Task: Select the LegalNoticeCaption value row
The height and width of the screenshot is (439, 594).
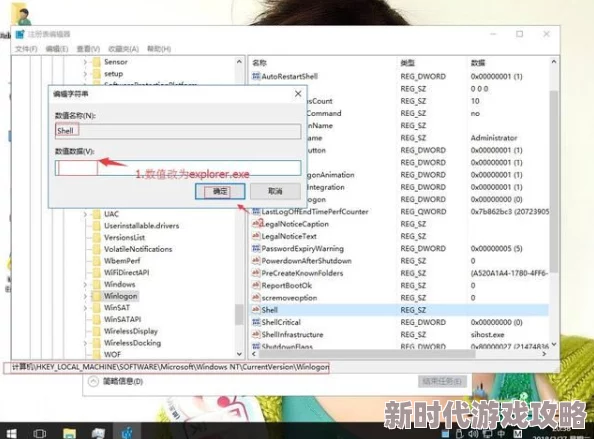Action: (400, 224)
